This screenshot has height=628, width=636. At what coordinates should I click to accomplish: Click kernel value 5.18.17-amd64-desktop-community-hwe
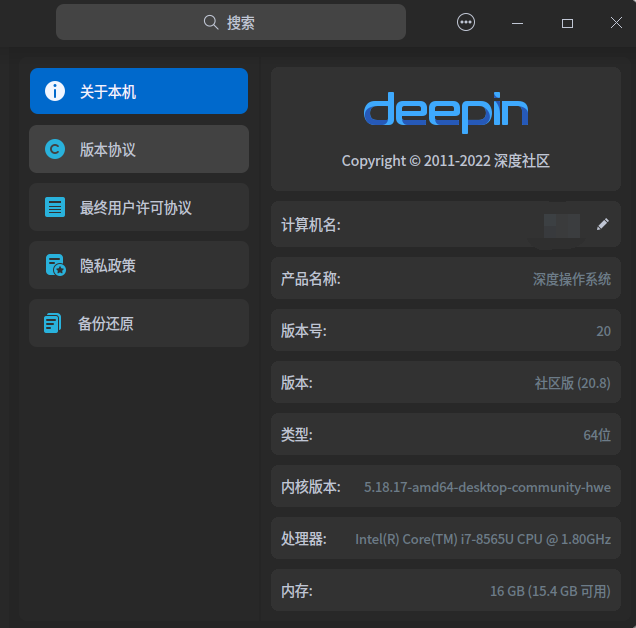487,487
